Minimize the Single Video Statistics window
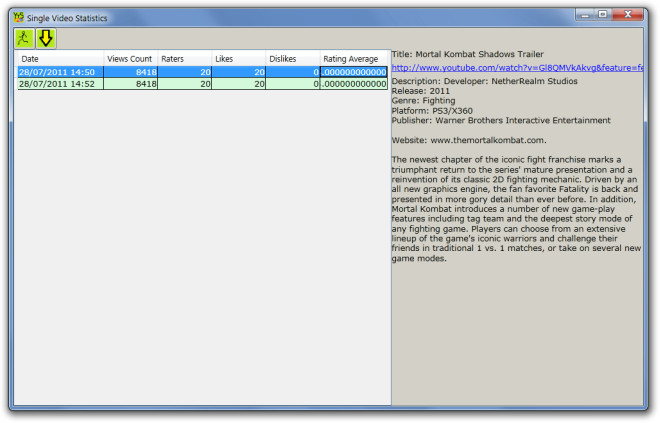The height and width of the screenshot is (423, 660). click(x=585, y=15)
